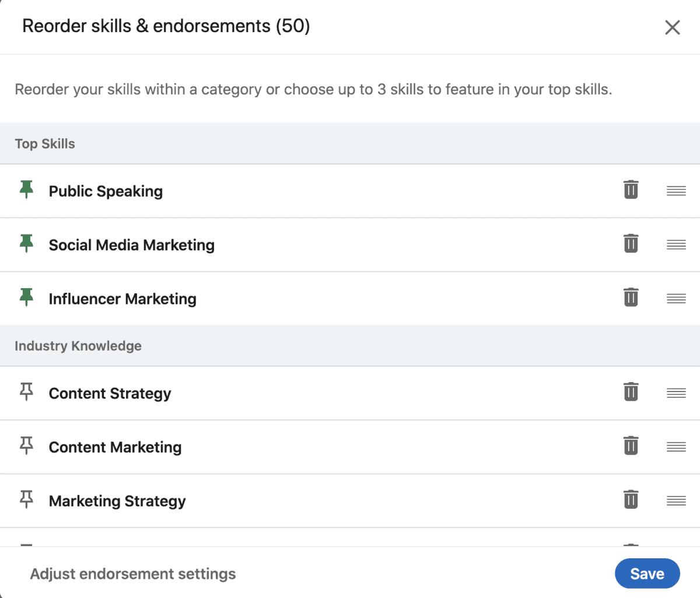The height and width of the screenshot is (598, 700).
Task: Click the reorder handle for Content Strategy
Action: [676, 393]
